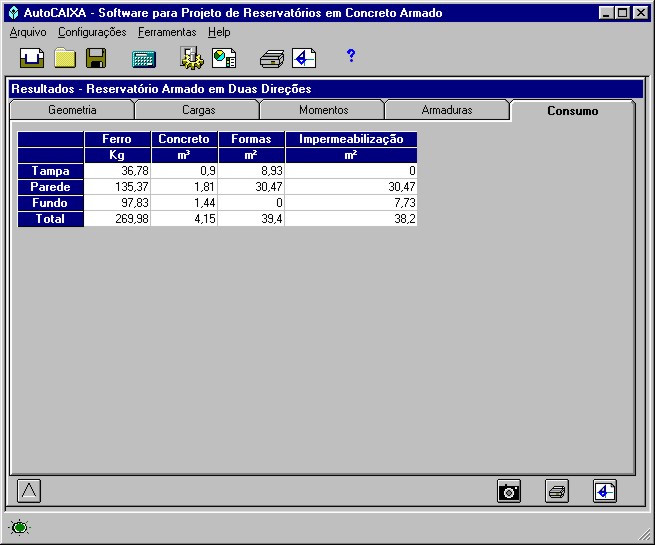This screenshot has width=655, height=545.
Task: Click the green status bar indicator icon
Action: click(x=19, y=527)
